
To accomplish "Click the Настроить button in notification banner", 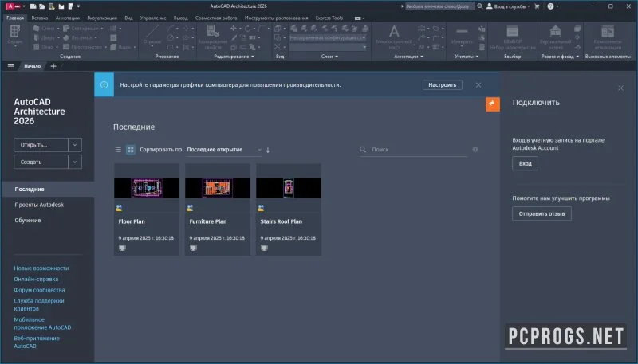I will click(443, 85).
